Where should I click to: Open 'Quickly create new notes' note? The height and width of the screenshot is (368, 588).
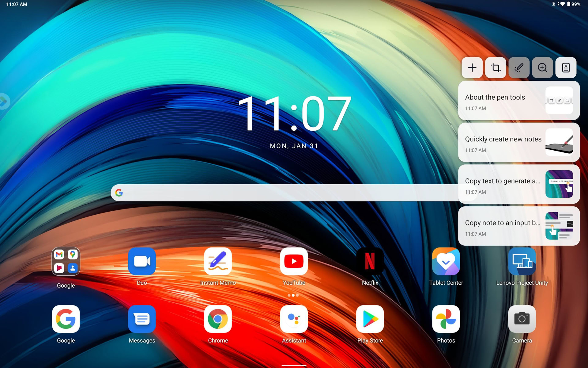click(519, 142)
